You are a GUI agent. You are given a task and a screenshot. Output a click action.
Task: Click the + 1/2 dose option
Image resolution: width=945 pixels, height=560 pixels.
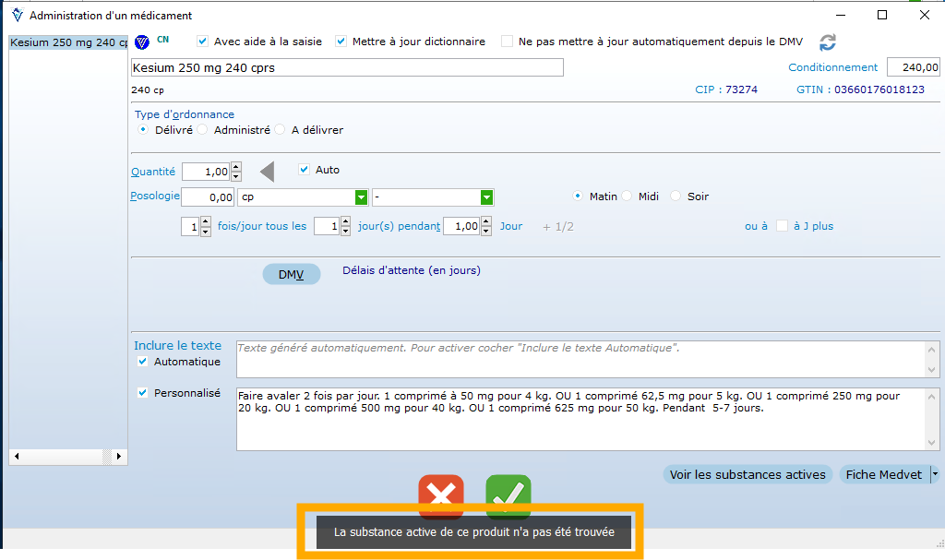[x=558, y=227]
